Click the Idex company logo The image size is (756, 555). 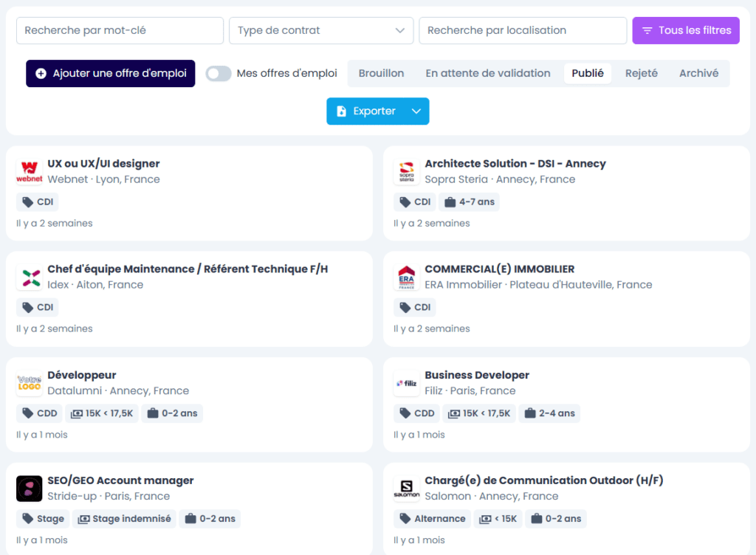point(30,277)
